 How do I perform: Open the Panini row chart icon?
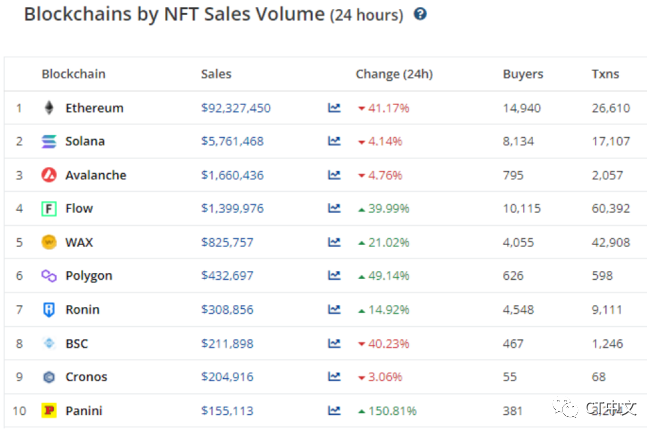coord(334,410)
